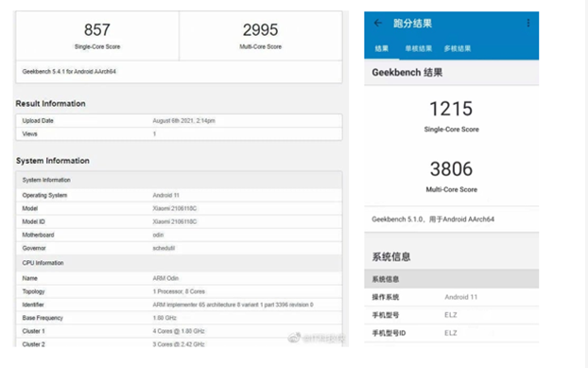
Task: Click the 3806 multi-core score
Action: pos(451,169)
